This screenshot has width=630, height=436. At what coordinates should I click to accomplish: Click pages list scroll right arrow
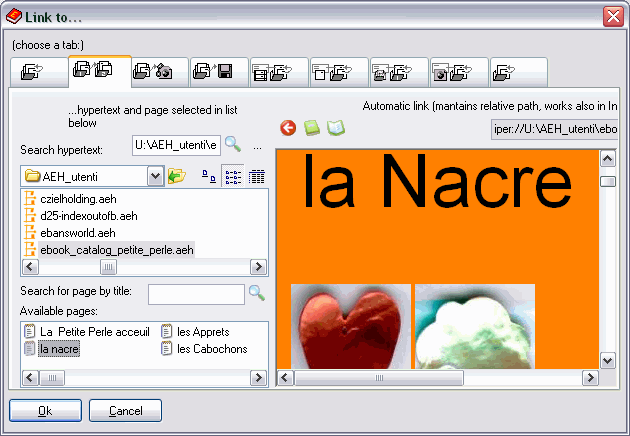click(258, 378)
